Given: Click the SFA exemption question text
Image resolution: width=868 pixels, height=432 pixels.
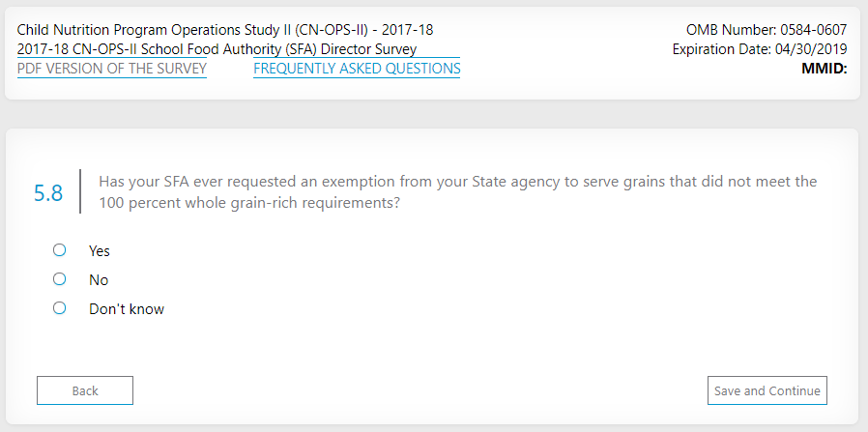Looking at the screenshot, I should click(x=458, y=182).
